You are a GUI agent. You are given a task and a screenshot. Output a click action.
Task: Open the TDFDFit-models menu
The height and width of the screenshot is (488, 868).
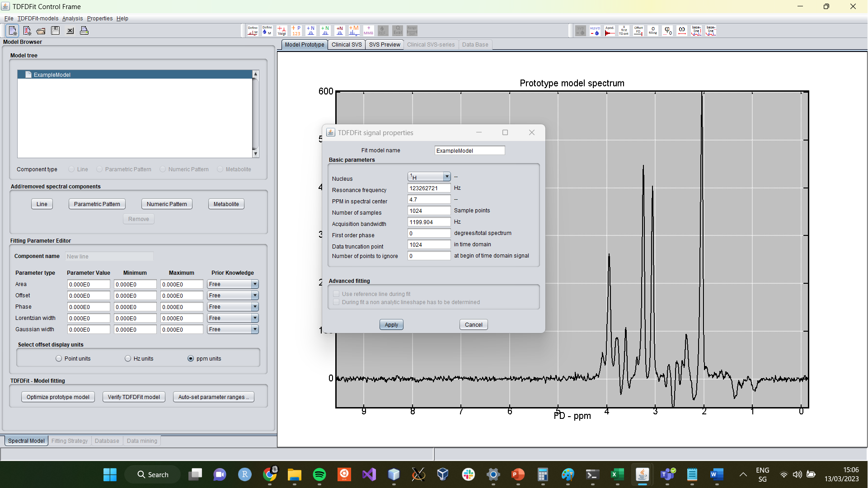38,19
